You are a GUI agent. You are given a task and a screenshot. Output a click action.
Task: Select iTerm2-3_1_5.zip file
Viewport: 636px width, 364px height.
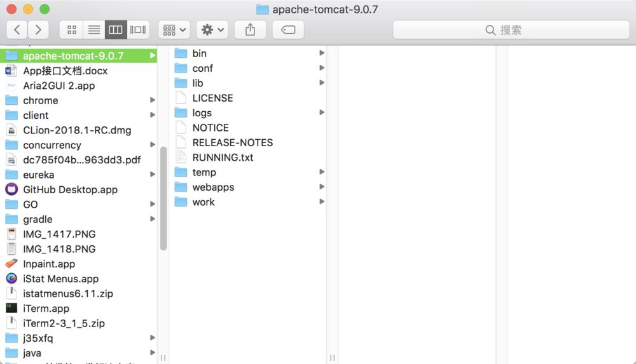tap(79, 323)
